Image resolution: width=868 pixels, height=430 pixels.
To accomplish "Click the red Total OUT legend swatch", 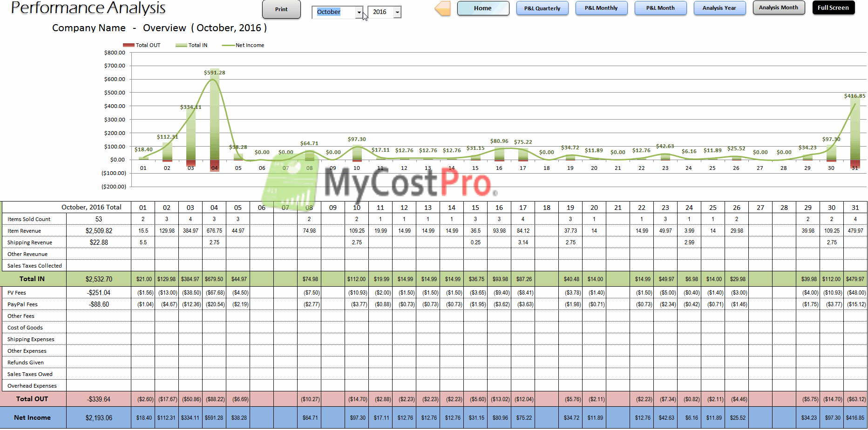I will 129,46.
